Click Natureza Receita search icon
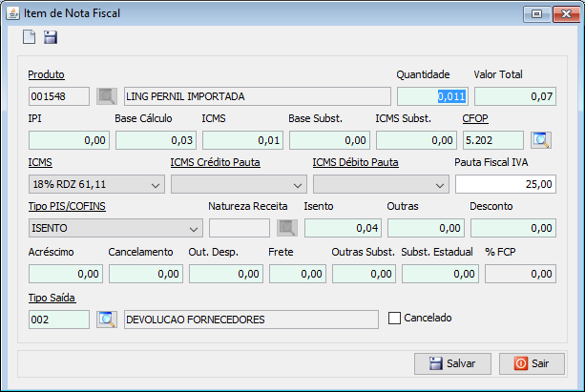The image size is (585, 392). point(286,228)
